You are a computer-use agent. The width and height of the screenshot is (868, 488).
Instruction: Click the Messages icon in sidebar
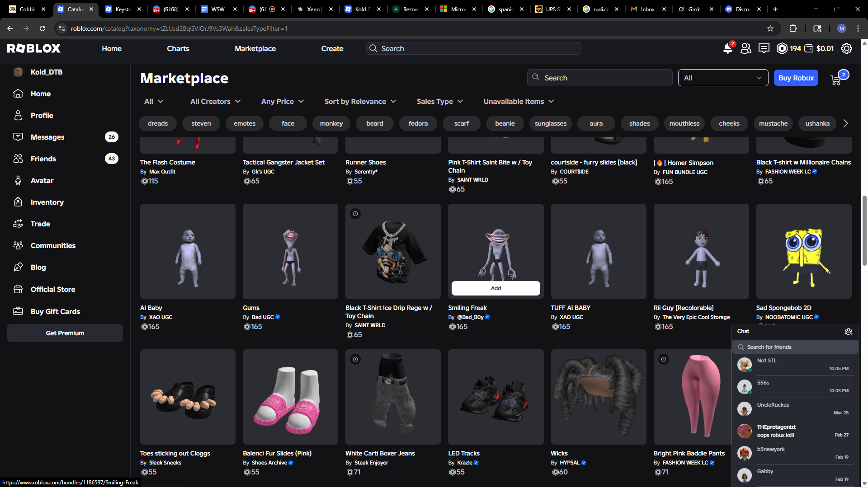tap(18, 137)
